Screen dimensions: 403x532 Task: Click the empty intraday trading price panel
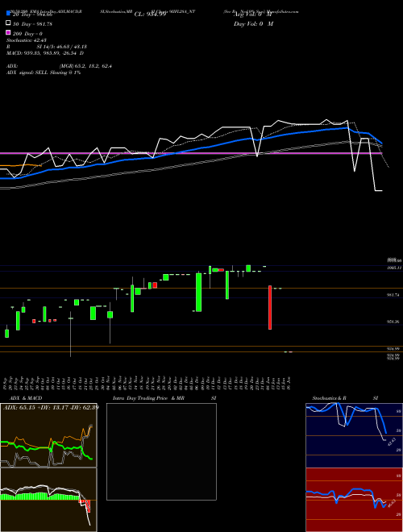coord(161,451)
